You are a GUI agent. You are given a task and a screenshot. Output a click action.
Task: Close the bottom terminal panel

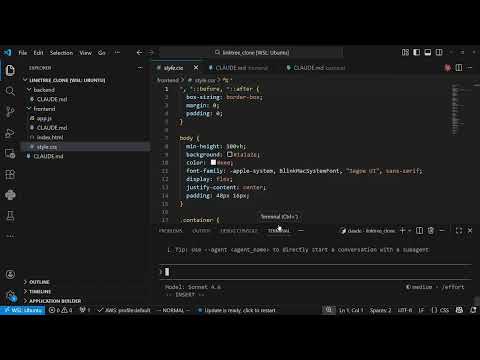[x=470, y=230]
